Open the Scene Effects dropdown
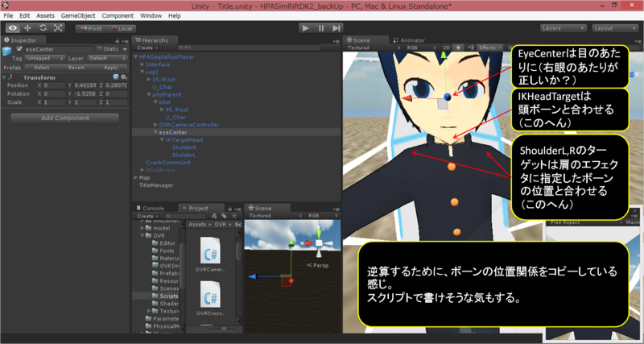644x344 pixels. (489, 48)
